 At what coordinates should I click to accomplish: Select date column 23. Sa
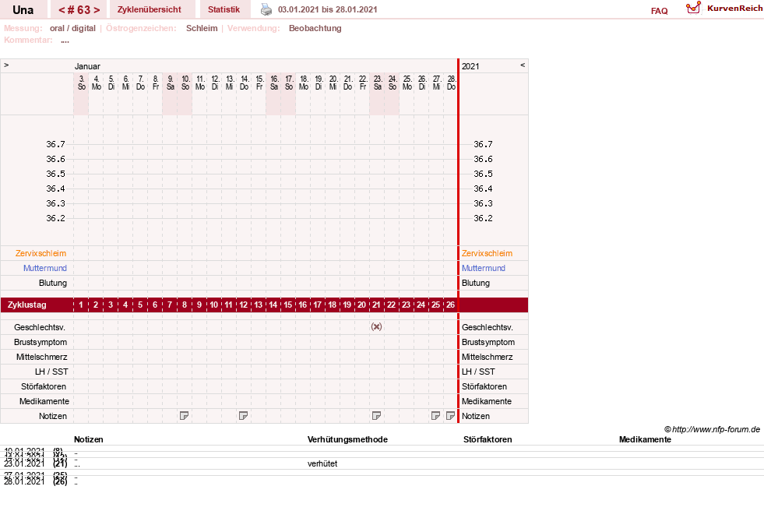(377, 83)
